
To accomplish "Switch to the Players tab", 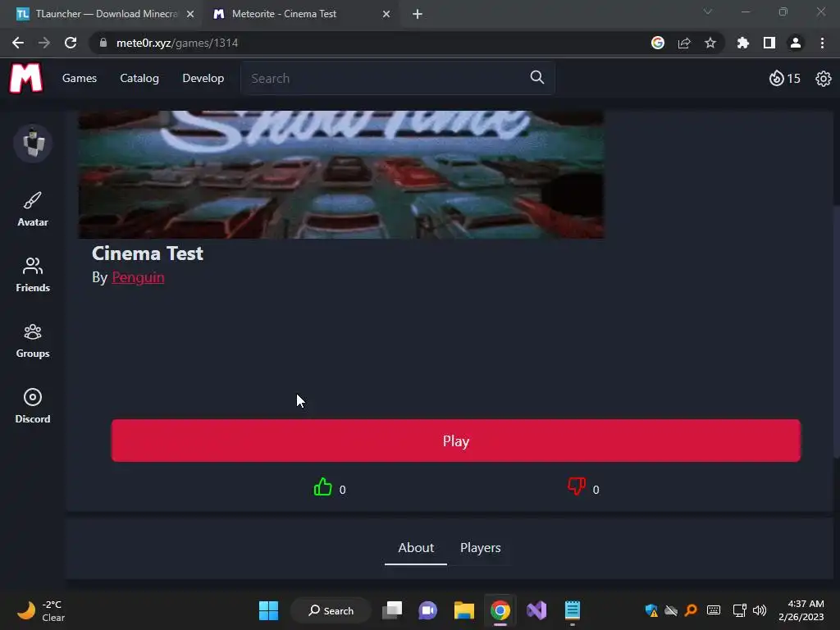I will (481, 548).
